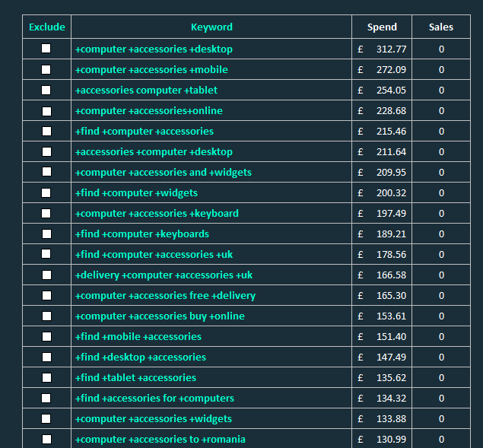Click the Keyword column header
483x448 pixels.
[211, 27]
